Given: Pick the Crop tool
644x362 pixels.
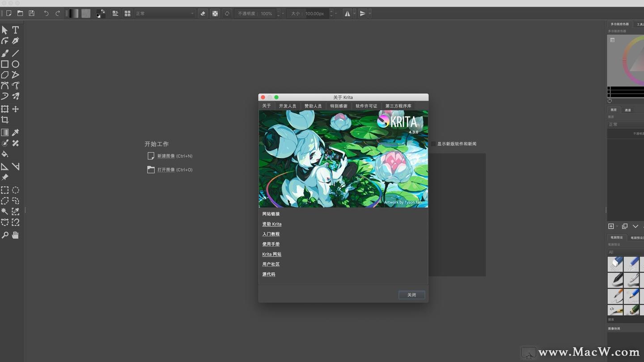Looking at the screenshot, I should [x=5, y=120].
